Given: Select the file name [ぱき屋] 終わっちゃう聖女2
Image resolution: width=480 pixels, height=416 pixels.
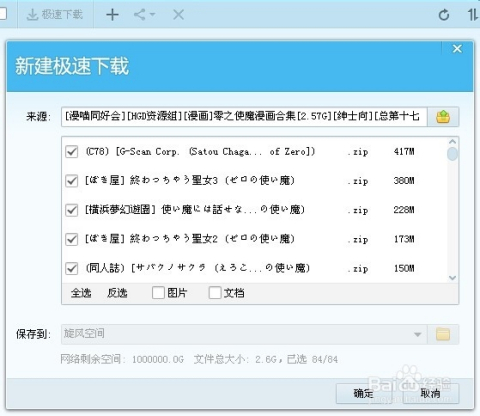Looking at the screenshot, I should [190, 239].
